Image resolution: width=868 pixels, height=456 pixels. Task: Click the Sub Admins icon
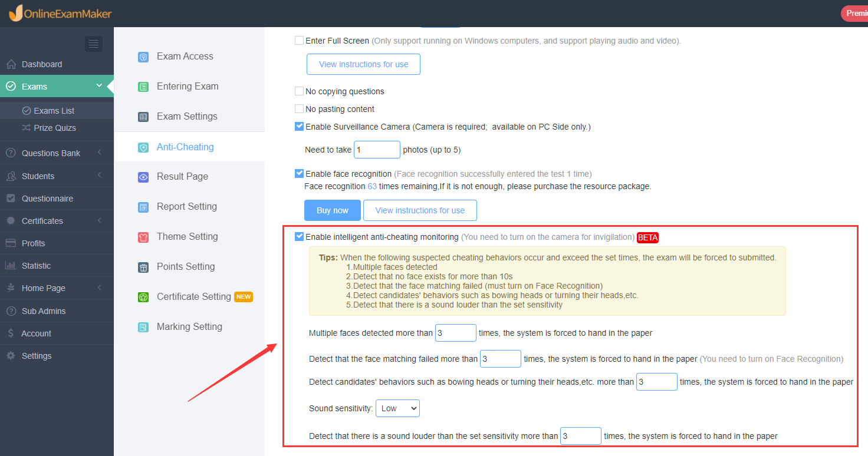pyautogui.click(x=11, y=311)
